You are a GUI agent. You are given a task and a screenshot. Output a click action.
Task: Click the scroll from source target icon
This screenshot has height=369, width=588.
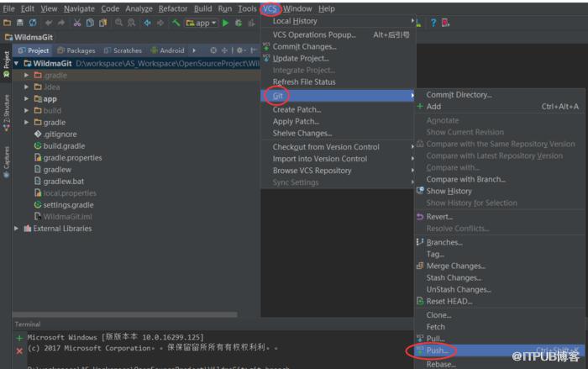click(x=213, y=50)
